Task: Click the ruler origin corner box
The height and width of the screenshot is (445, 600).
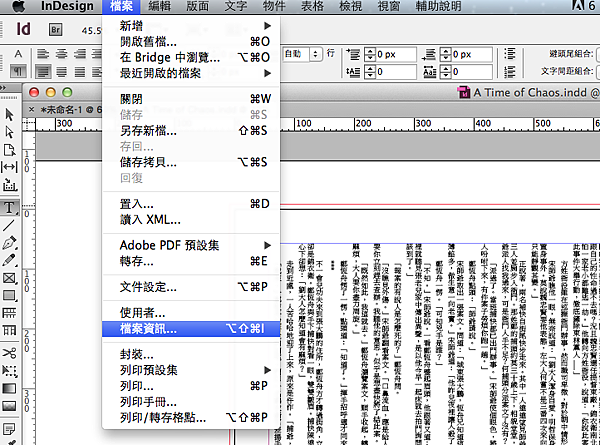Action: click(29, 124)
